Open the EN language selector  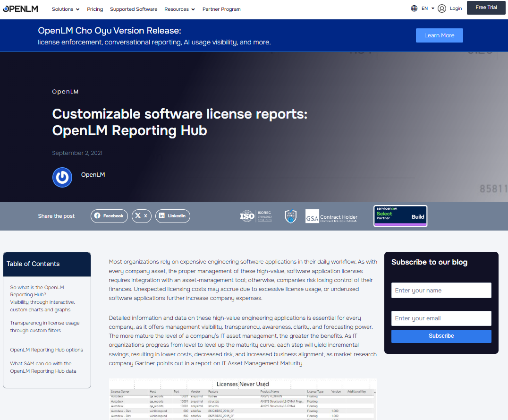click(428, 9)
